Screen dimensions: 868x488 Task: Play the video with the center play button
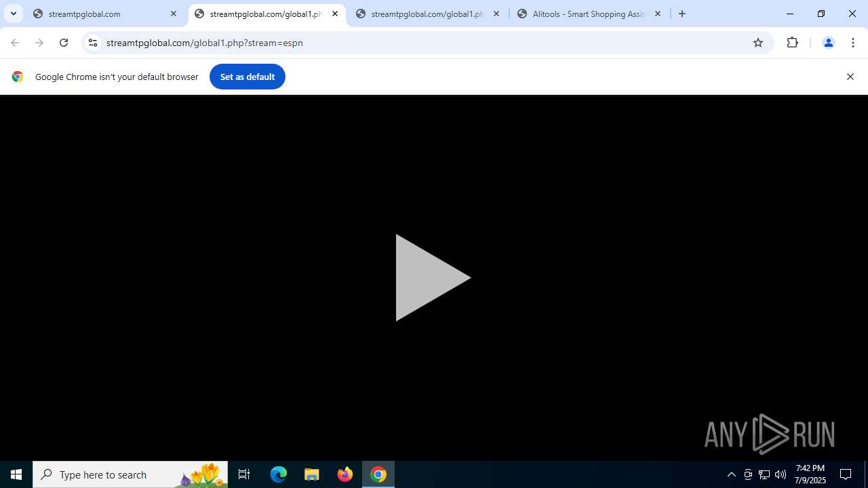pyautogui.click(x=433, y=277)
